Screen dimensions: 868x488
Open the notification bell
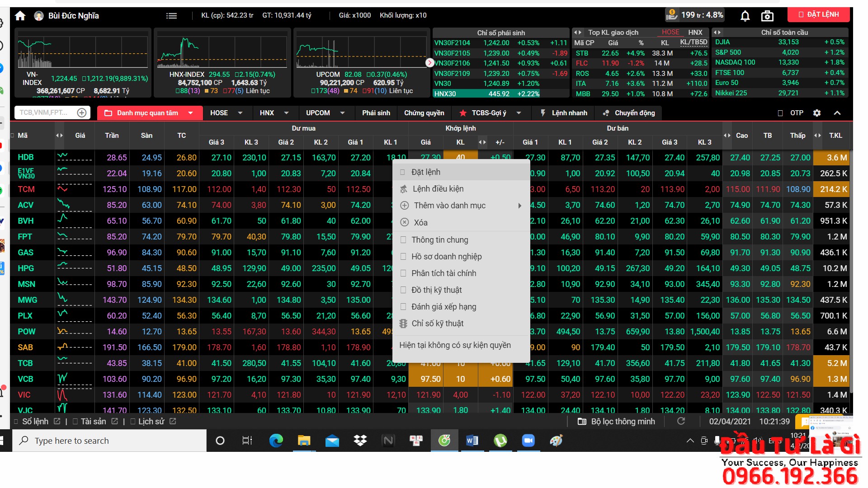[745, 16]
